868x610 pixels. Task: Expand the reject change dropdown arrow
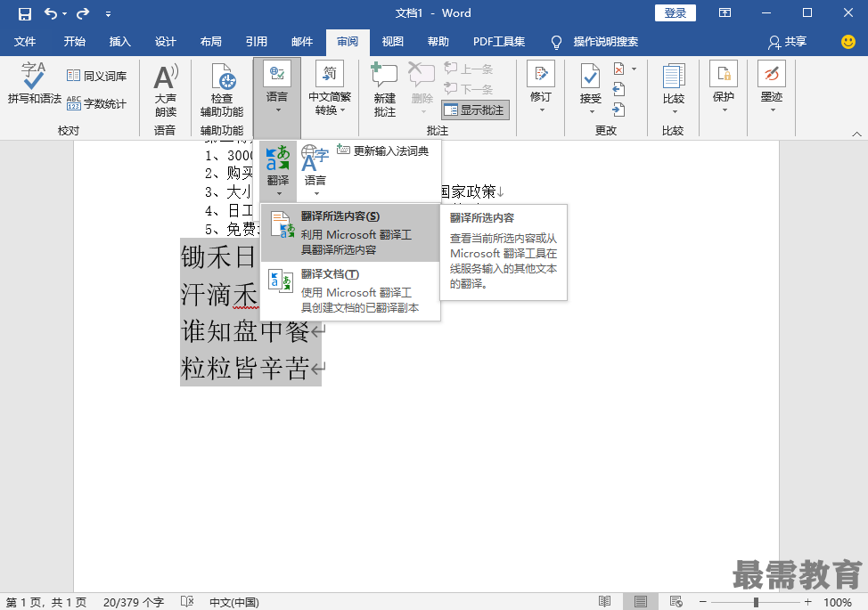coord(635,69)
